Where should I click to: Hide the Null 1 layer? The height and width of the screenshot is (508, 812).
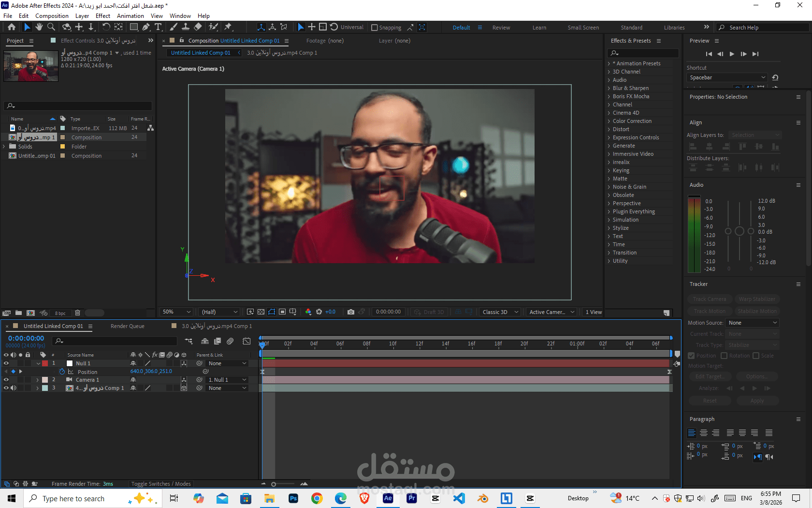[x=6, y=363]
